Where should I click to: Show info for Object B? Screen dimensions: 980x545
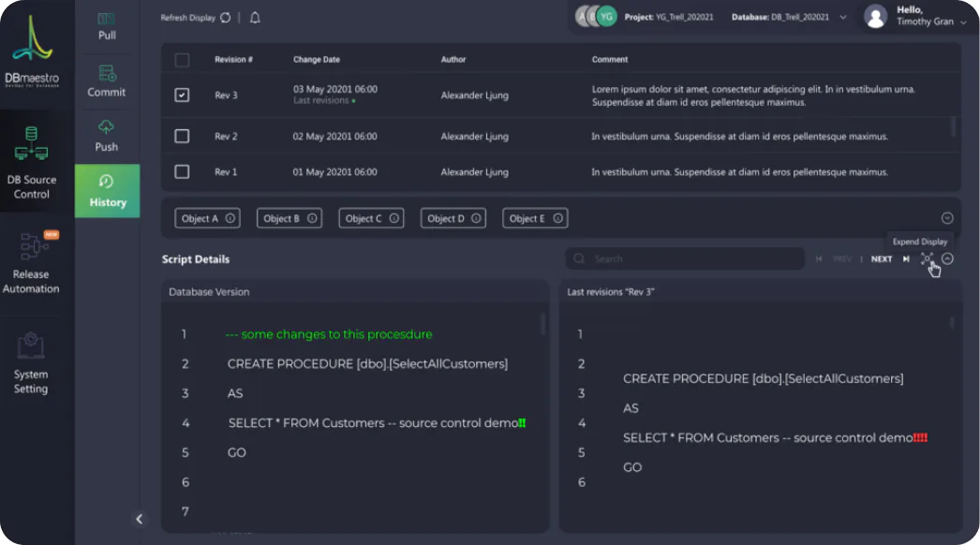(312, 218)
